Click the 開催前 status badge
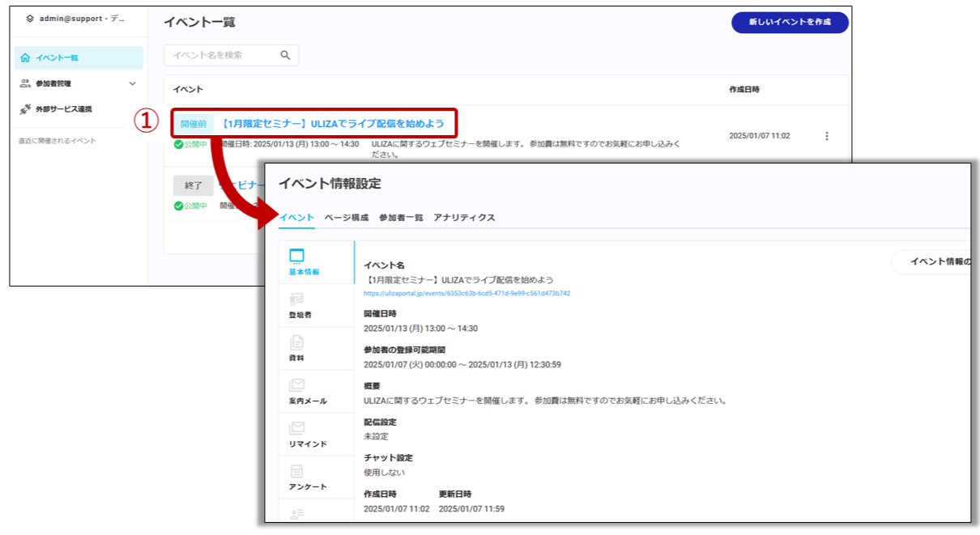 (194, 124)
